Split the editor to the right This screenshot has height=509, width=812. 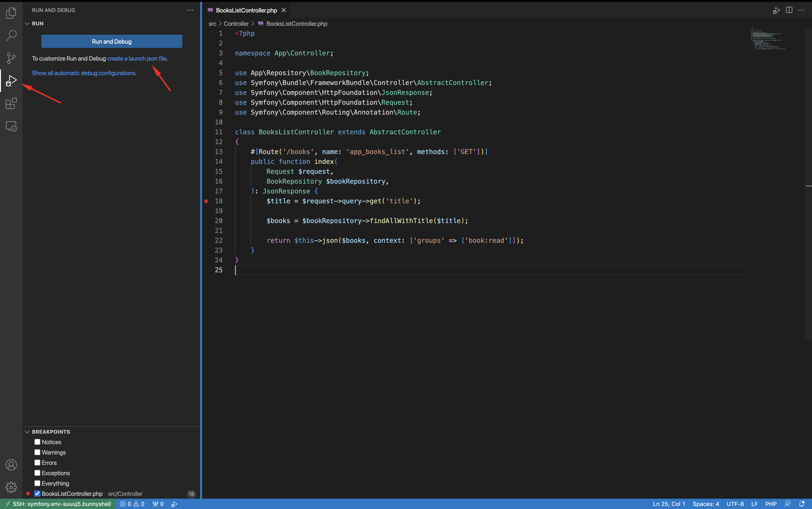[x=789, y=10]
